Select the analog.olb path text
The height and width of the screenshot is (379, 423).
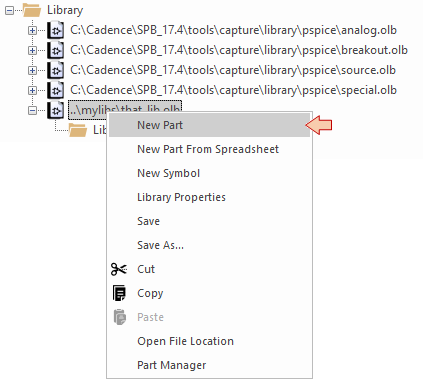click(x=233, y=30)
